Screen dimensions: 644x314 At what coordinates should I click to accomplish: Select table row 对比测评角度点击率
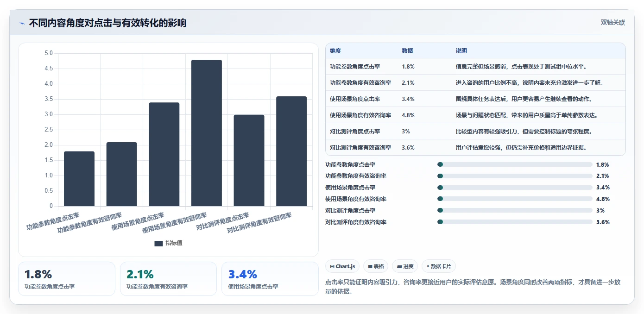click(x=475, y=131)
